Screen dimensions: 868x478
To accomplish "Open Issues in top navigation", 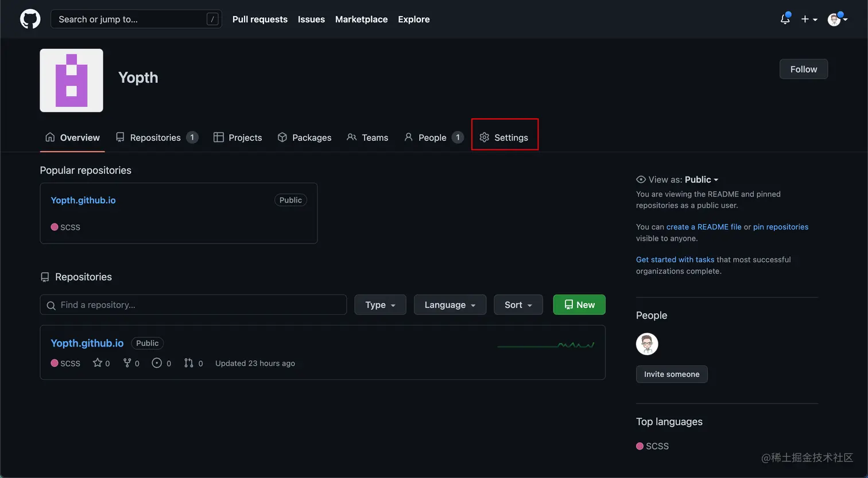I will [311, 19].
